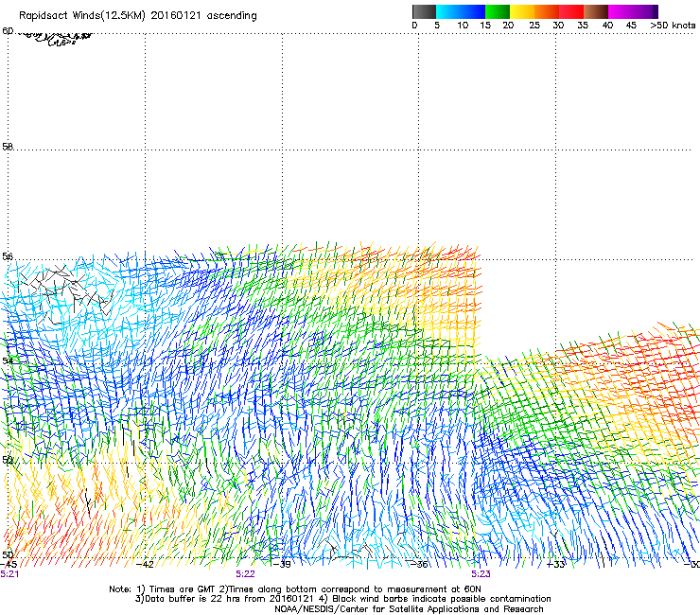Click the coastline outline near the 60 latitude label
The image size is (700, 615).
tap(54, 38)
